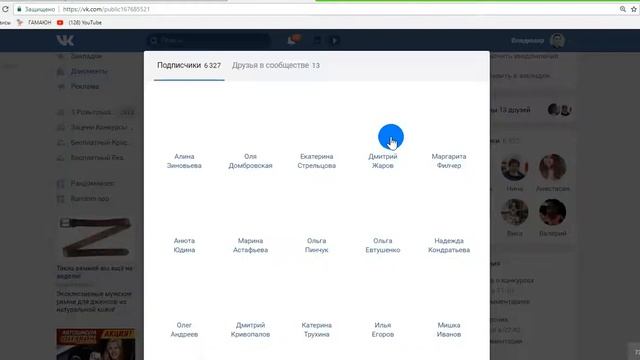
Task: Open Закладки in the left sidebar
Action: coord(86,56)
